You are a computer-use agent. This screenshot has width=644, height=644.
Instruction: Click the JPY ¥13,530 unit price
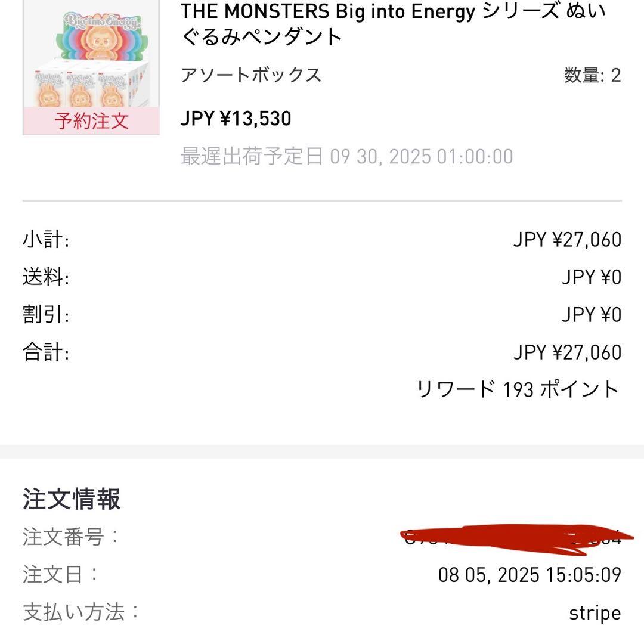[x=236, y=118]
